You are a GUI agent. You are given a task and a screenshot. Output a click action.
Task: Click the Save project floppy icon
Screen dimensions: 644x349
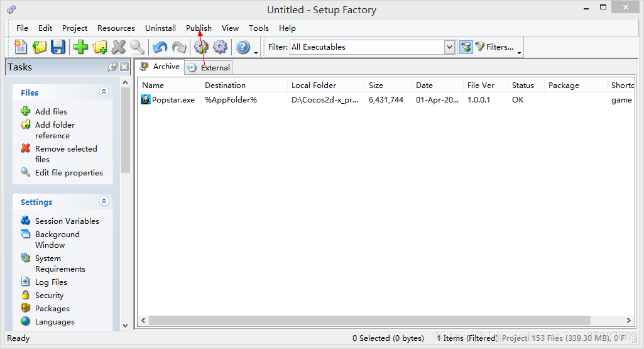[58, 47]
